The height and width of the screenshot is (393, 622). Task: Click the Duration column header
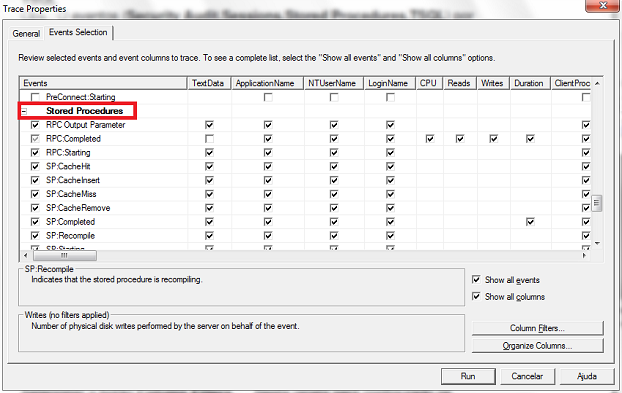530,83
